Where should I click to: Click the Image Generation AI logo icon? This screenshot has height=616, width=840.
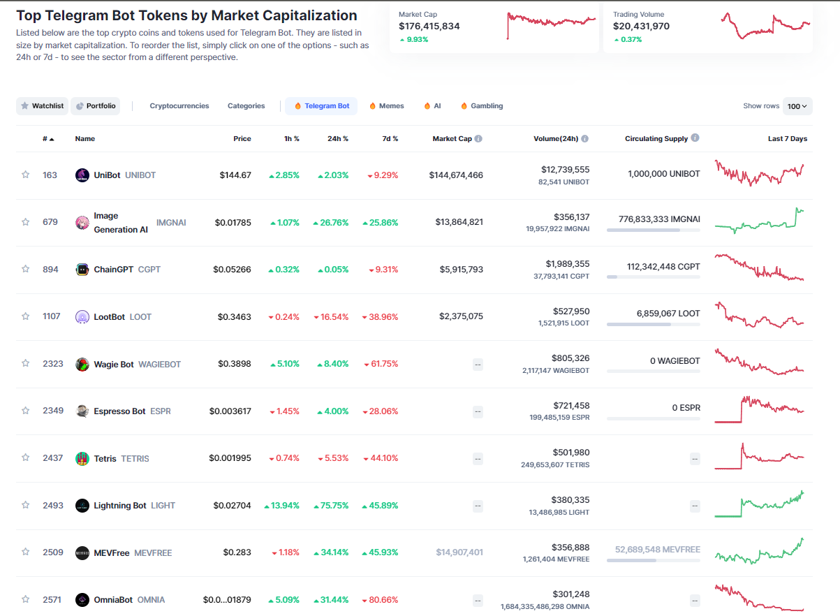click(x=82, y=223)
